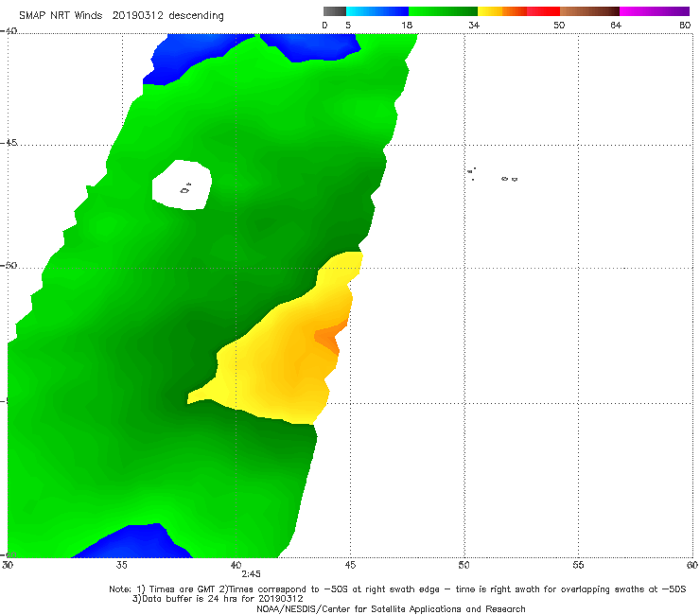Click the colorbar label '18'
The image size is (700, 615).
tap(406, 26)
